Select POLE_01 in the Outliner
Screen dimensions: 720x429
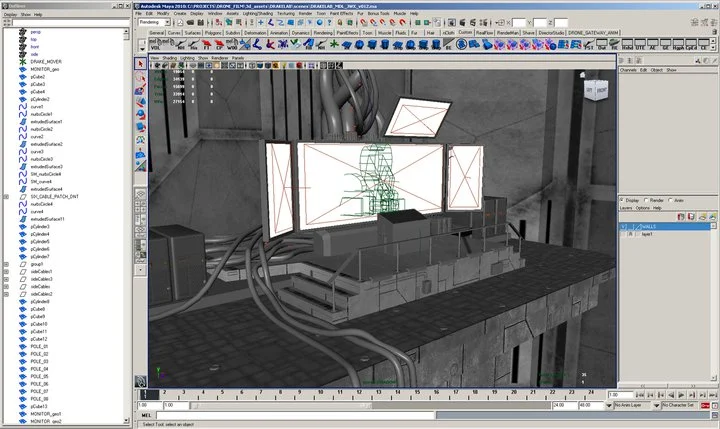[x=39, y=347]
